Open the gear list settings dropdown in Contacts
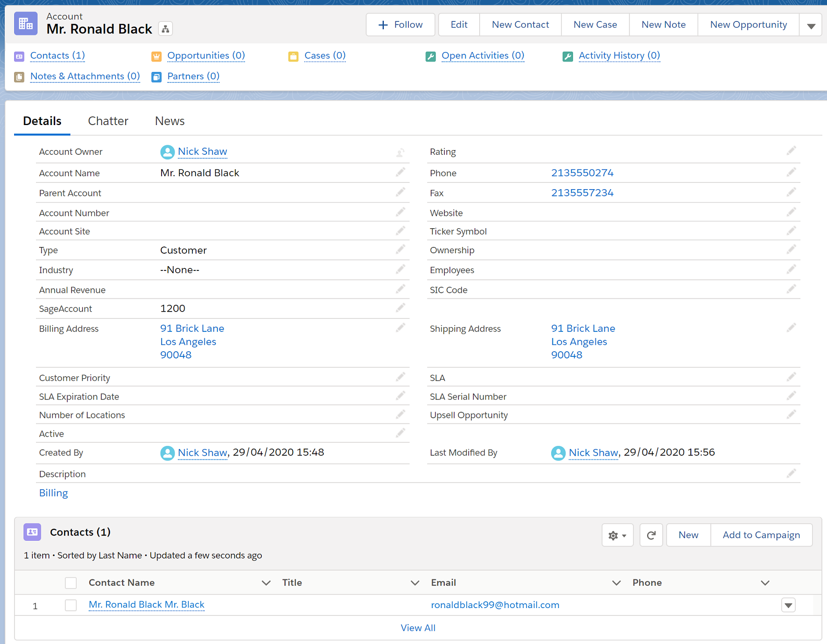The image size is (827, 644). 617,535
